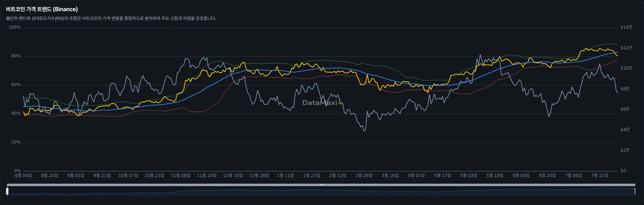Viewport: 644px width, 205px height.
Task: Click the 8월 20일 date label
Action: [50, 176]
